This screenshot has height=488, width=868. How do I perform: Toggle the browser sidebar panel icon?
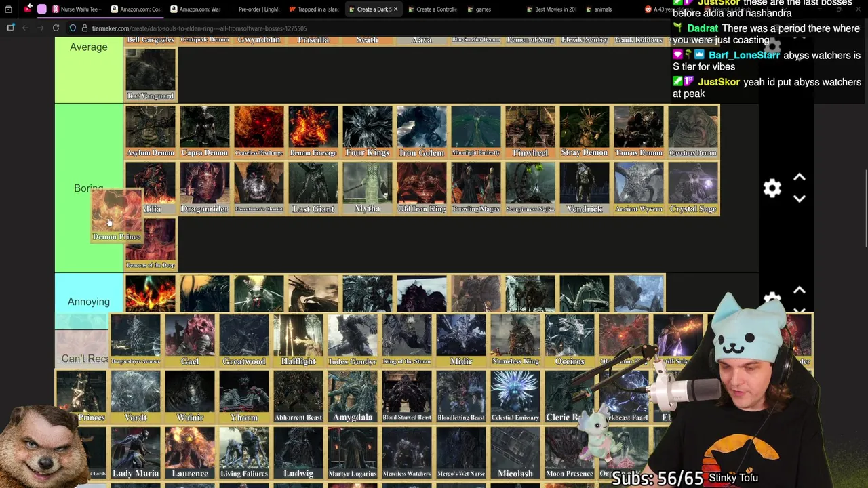pyautogui.click(x=10, y=28)
